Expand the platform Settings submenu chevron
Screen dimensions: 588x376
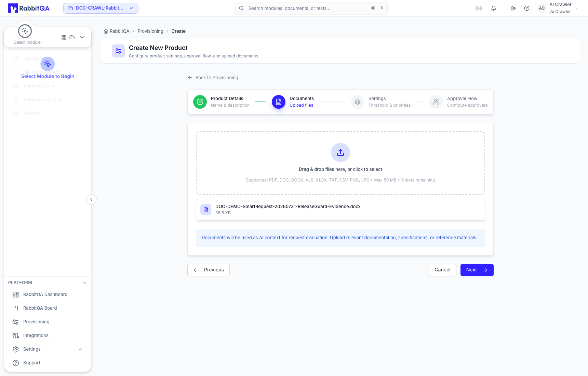[x=80, y=349]
